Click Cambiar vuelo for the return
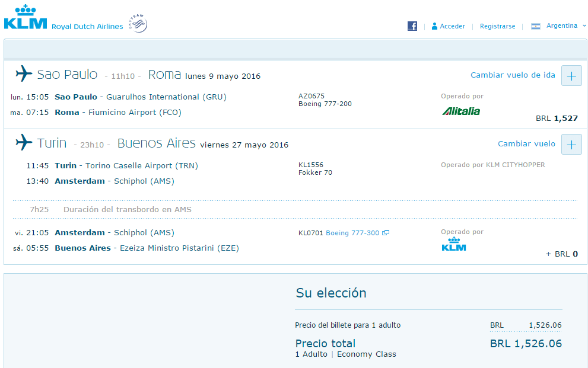This screenshot has height=368, width=588. point(526,144)
